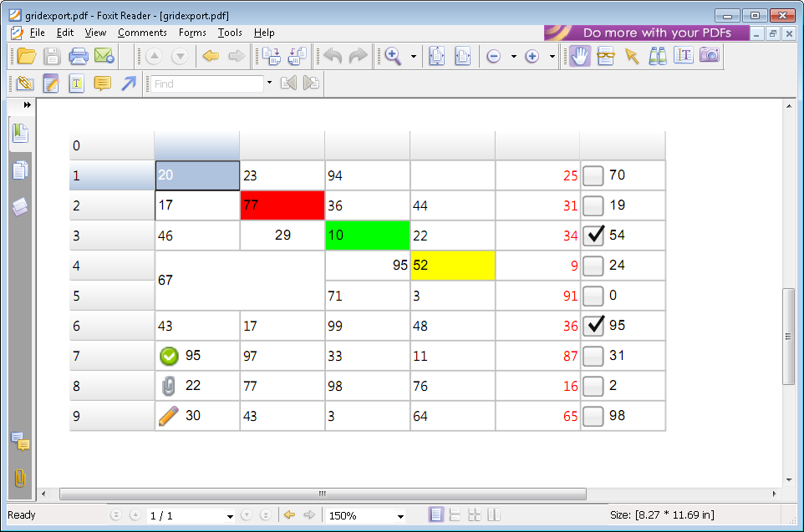Image resolution: width=804 pixels, height=532 pixels.
Task: Select the Text selection tool icon
Action: point(684,56)
